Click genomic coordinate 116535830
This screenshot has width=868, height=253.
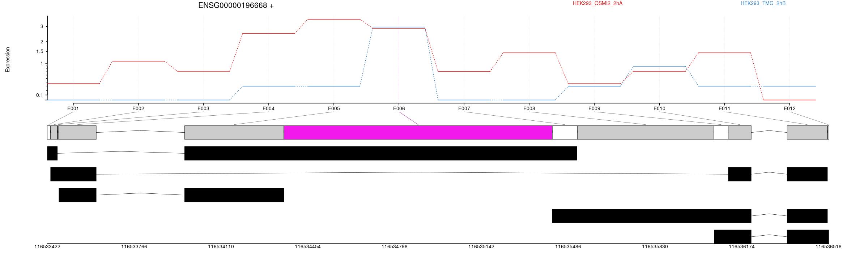pos(655,247)
